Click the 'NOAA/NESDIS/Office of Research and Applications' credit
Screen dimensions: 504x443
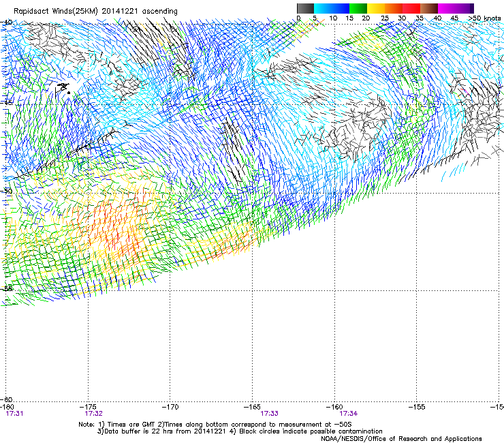(x=401, y=439)
